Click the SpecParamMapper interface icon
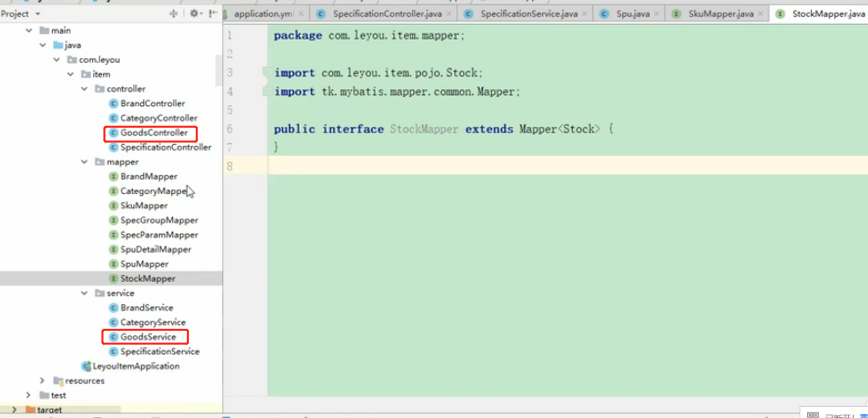This screenshot has width=868, height=418. point(114,235)
